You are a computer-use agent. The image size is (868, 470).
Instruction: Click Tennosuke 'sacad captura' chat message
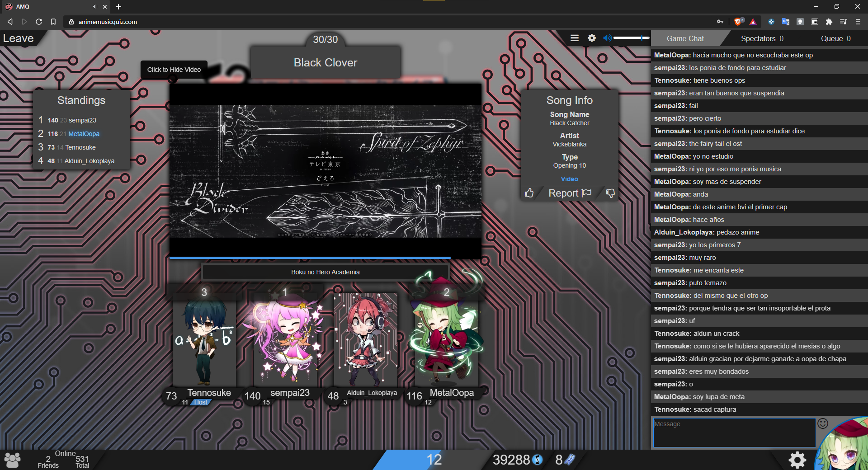(759, 409)
